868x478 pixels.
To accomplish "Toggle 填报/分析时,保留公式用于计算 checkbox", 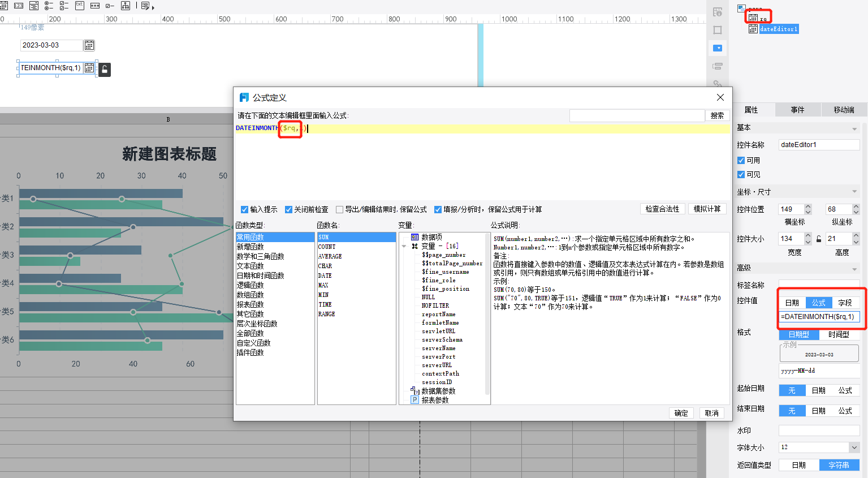I will 438,209.
